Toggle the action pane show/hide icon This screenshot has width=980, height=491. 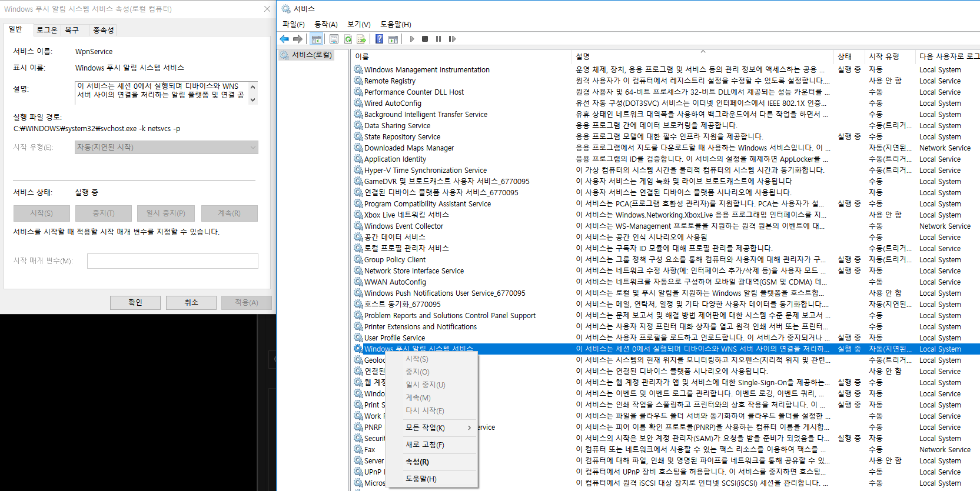(x=393, y=39)
